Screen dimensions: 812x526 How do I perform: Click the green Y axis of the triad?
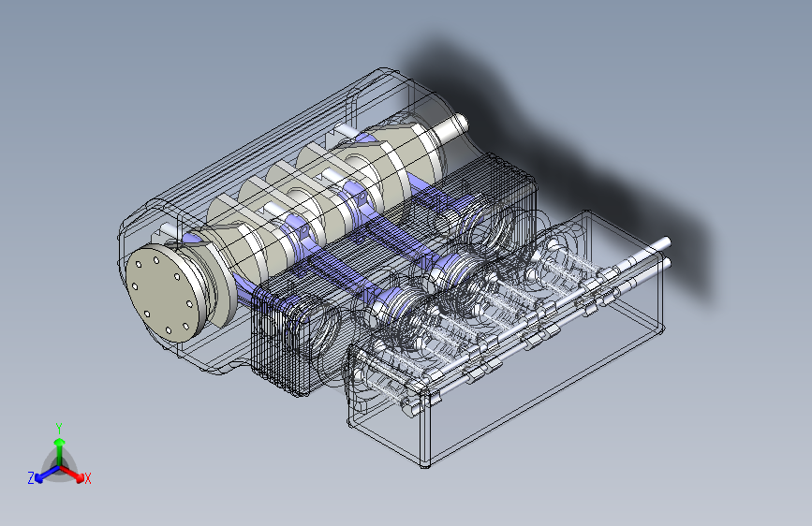click(60, 451)
